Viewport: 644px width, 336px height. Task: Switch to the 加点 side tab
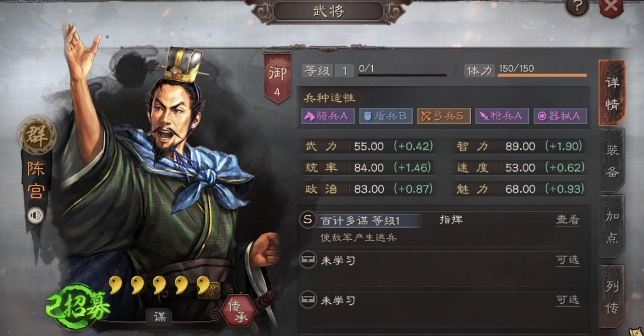click(x=612, y=227)
